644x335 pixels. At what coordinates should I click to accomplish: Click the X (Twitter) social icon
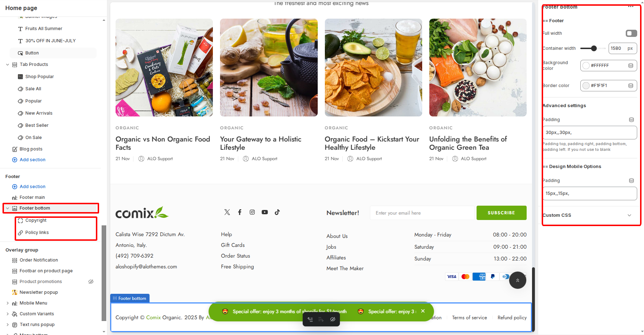227,212
